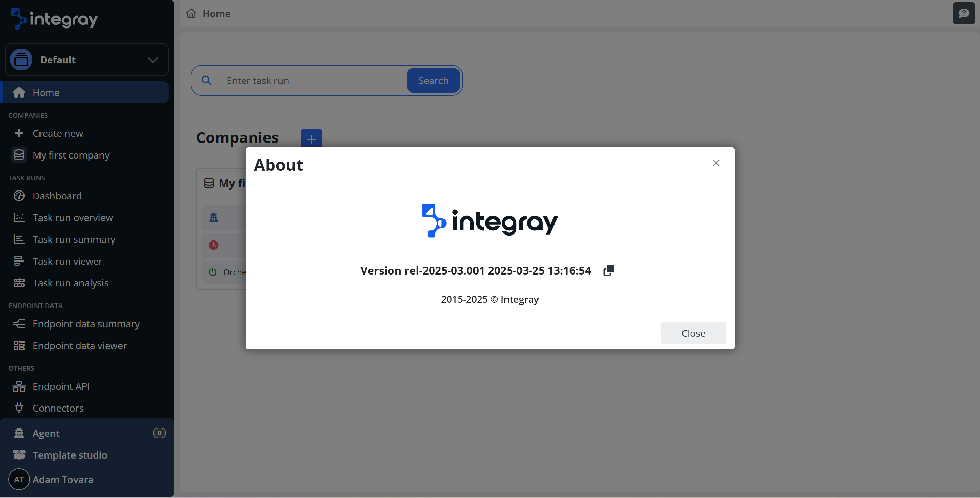
Task: Click Create new company link
Action: point(58,133)
